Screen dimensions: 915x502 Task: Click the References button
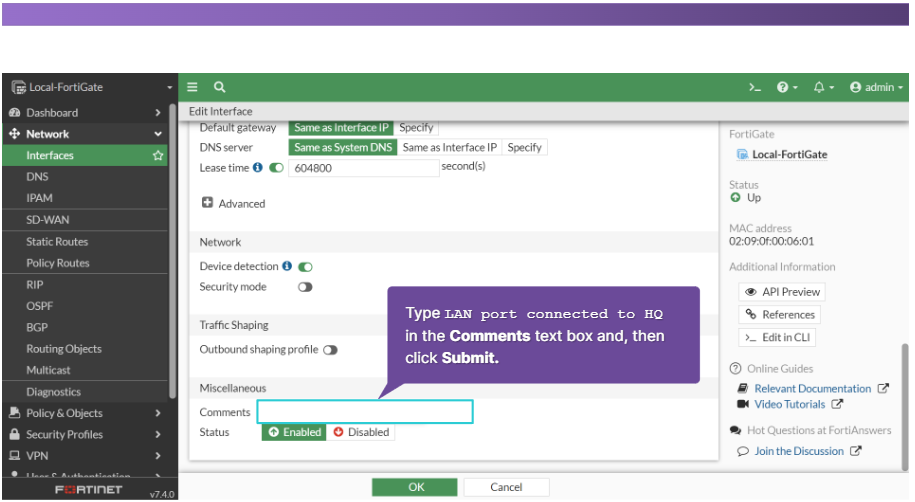(780, 314)
